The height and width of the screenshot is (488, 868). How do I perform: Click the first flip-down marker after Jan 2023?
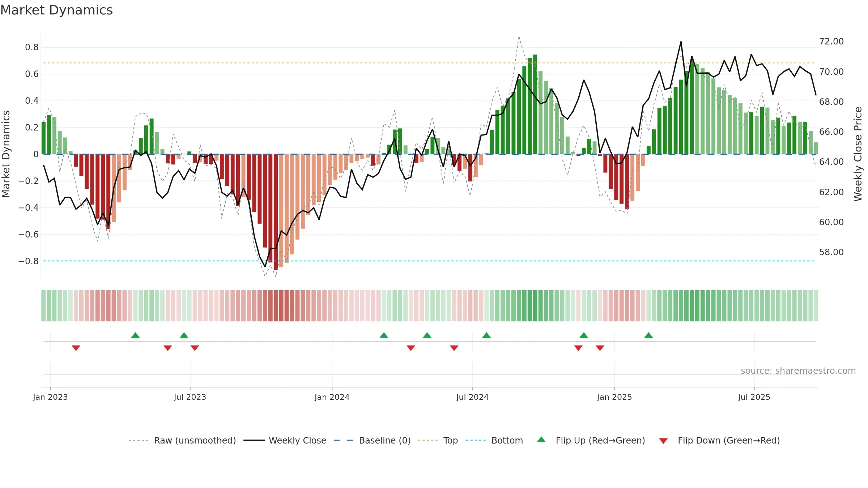pos(76,348)
